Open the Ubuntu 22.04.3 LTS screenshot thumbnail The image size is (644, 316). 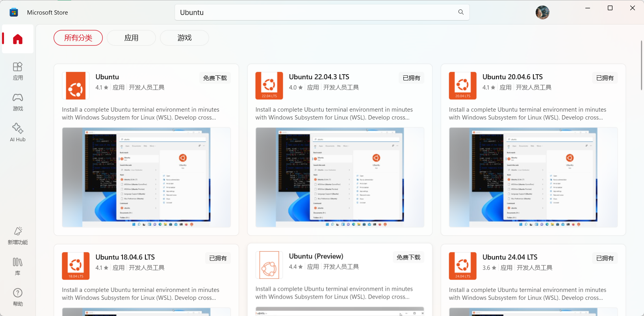[340, 177]
